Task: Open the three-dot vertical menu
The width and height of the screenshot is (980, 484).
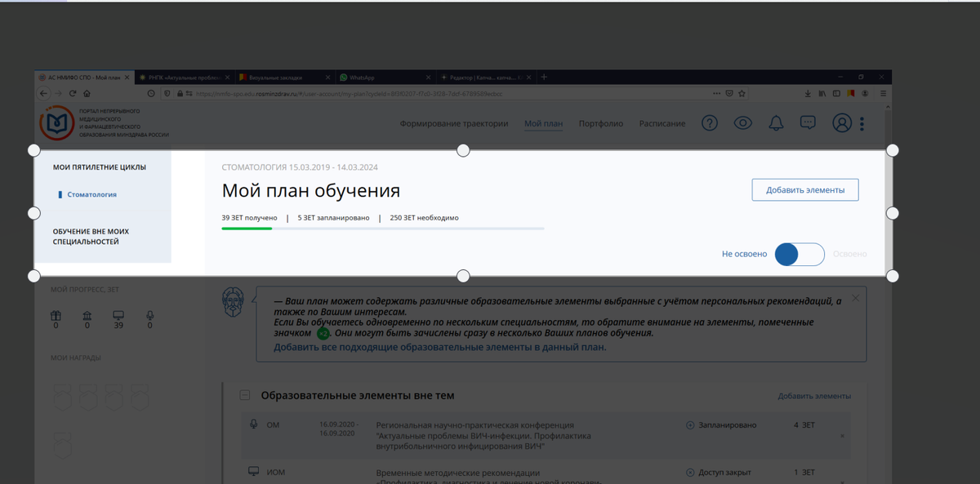Action: [x=862, y=124]
